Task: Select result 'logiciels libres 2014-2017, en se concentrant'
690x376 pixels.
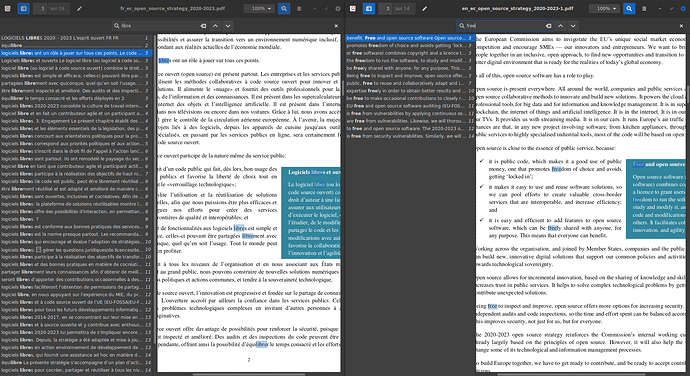Action: point(76,317)
